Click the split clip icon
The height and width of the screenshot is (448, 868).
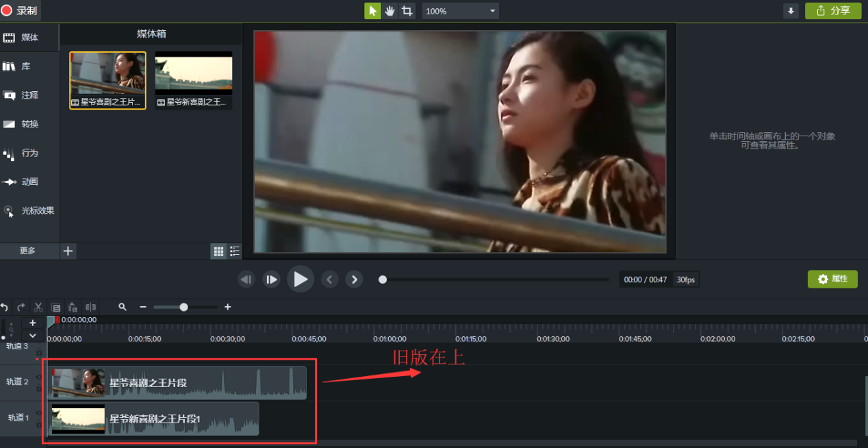pyautogui.click(x=90, y=308)
